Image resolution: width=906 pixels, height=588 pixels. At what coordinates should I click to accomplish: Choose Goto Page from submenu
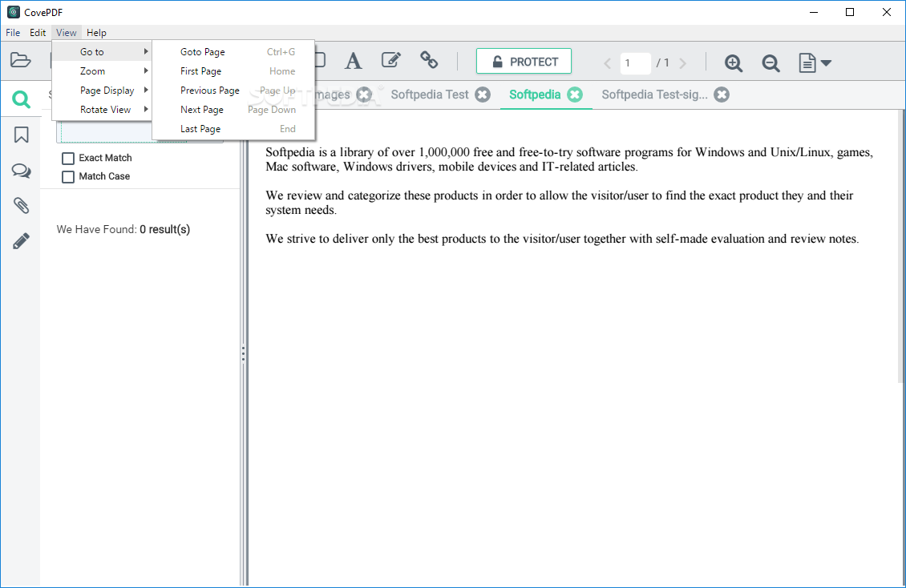click(233, 52)
